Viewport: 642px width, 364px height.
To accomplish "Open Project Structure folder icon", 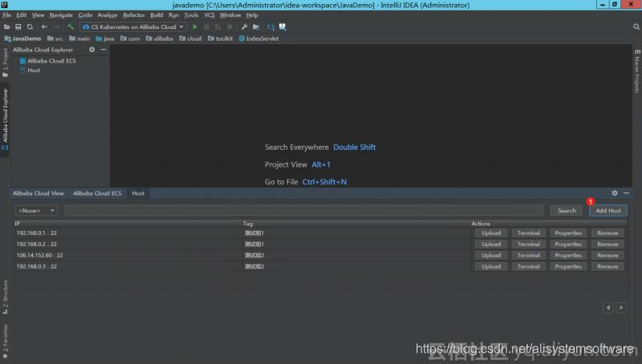I will 256,27.
